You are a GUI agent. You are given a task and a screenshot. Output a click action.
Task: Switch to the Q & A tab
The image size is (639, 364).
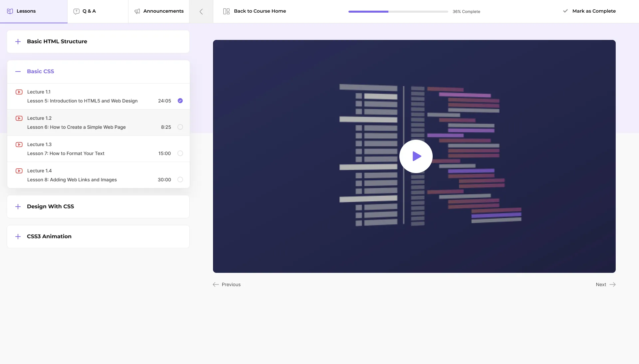coord(98,11)
